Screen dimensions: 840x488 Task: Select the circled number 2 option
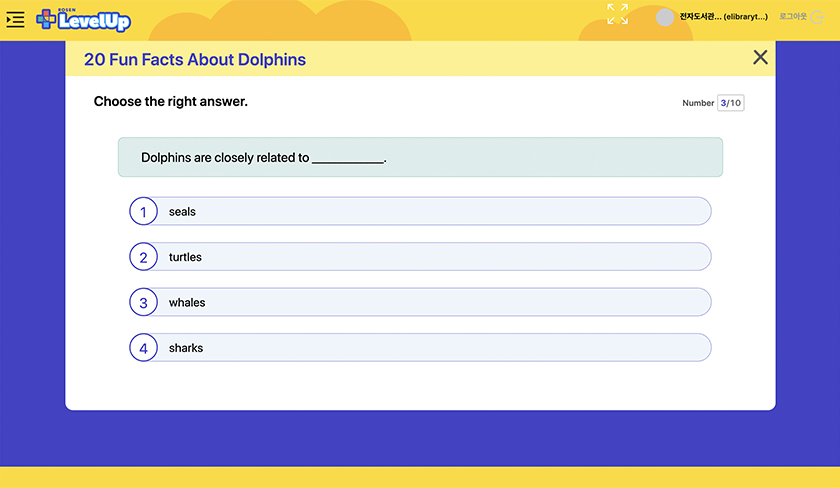coord(143,257)
